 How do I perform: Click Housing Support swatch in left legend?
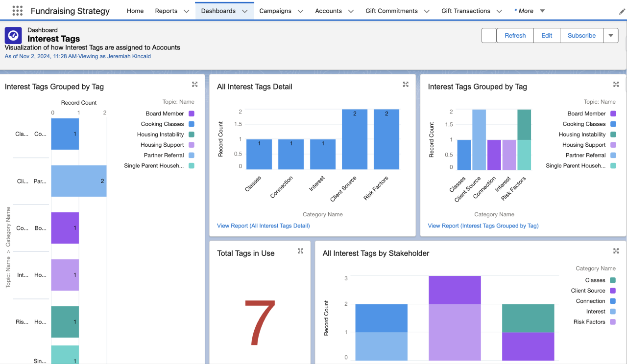(x=192, y=145)
